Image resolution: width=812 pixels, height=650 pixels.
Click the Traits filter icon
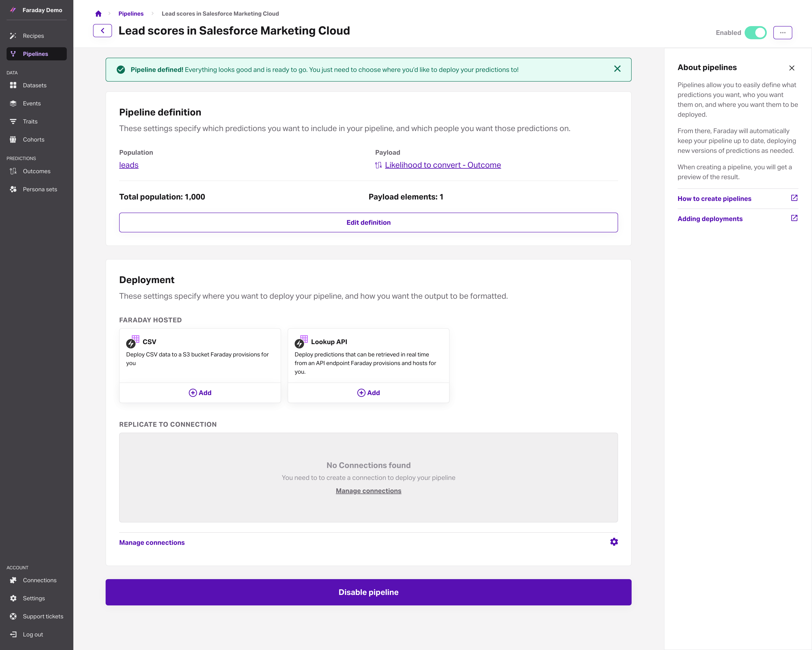(13, 121)
